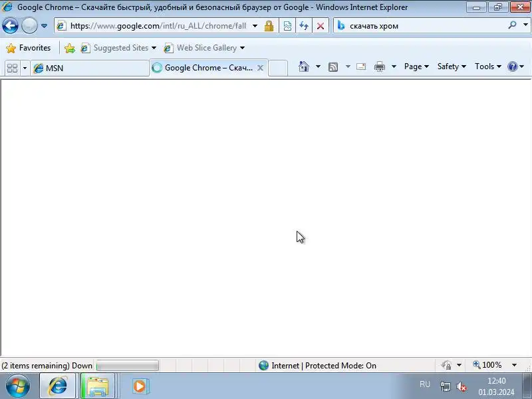
Task: Expand the Print dropdown arrow
Action: click(394, 66)
